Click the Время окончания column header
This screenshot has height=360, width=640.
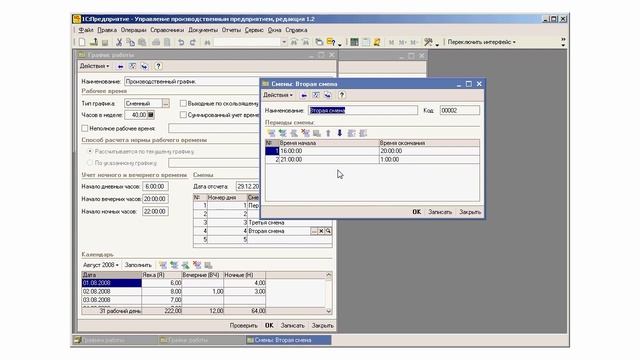tap(429, 143)
